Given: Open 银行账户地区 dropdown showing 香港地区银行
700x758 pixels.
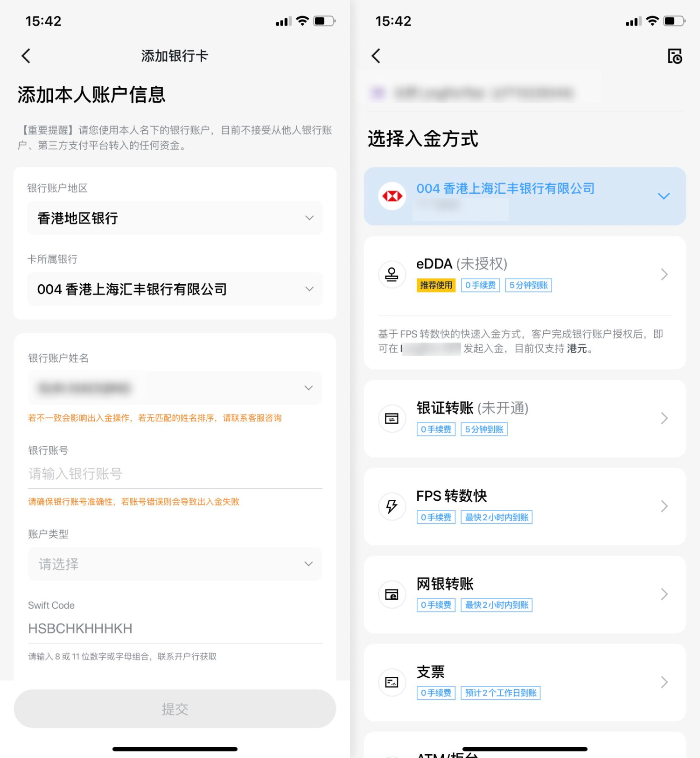Looking at the screenshot, I should click(175, 218).
